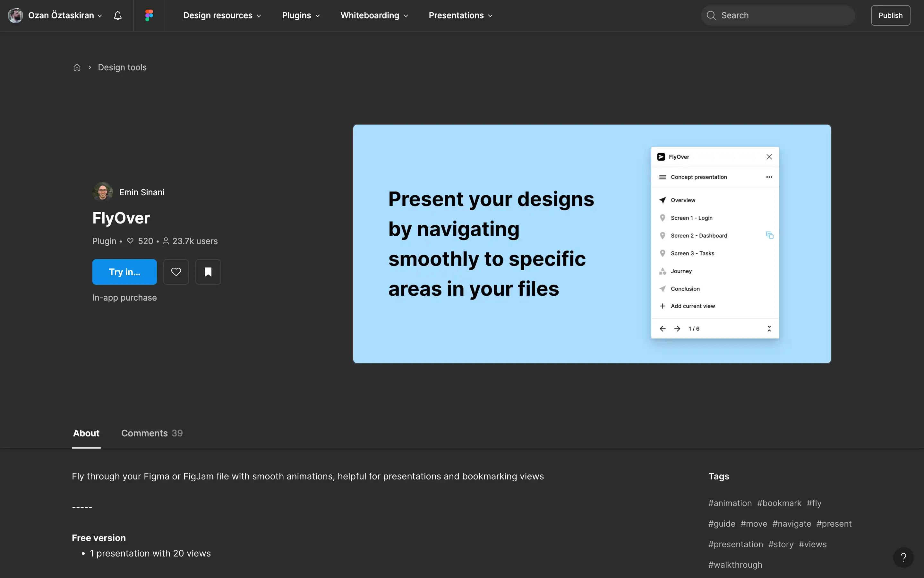Click the Free version heading
This screenshot has width=924, height=578.
pyautogui.click(x=98, y=538)
